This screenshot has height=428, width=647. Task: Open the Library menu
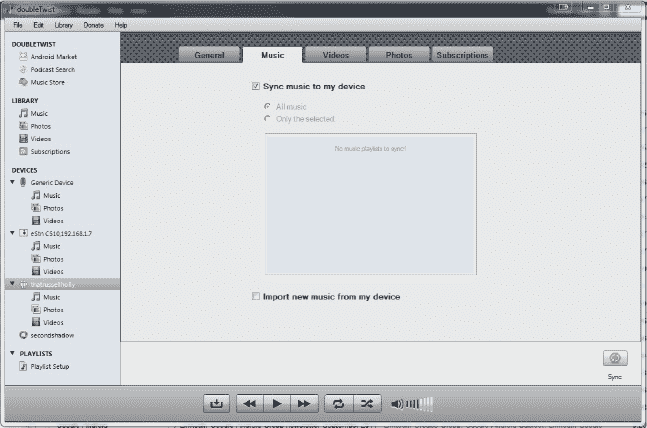click(x=64, y=25)
